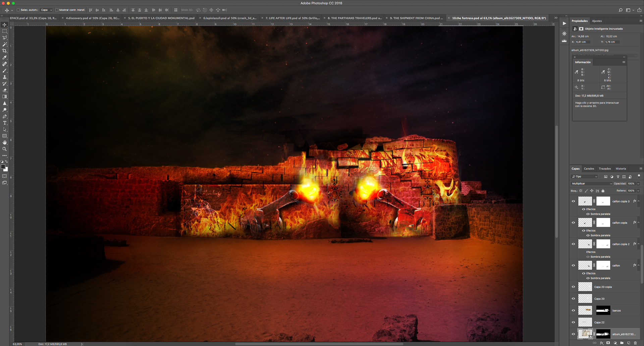Select the barcos layer mask thumbnail
644x346 pixels.
[603, 310]
